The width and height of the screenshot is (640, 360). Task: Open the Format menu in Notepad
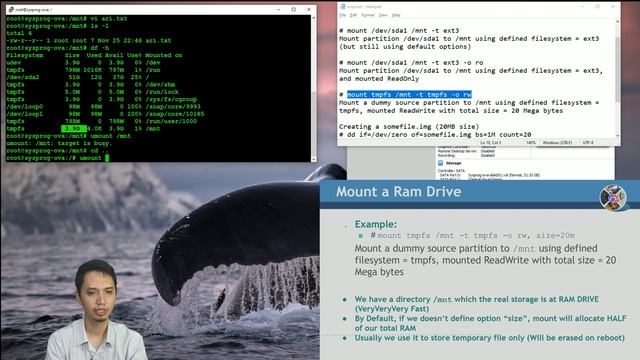pyautogui.click(x=368, y=15)
